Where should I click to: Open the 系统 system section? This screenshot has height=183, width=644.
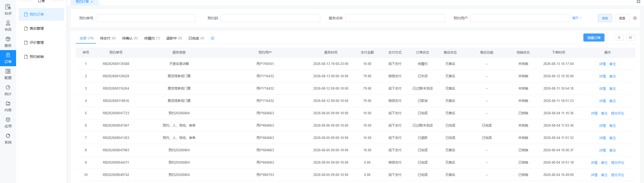coord(8,139)
